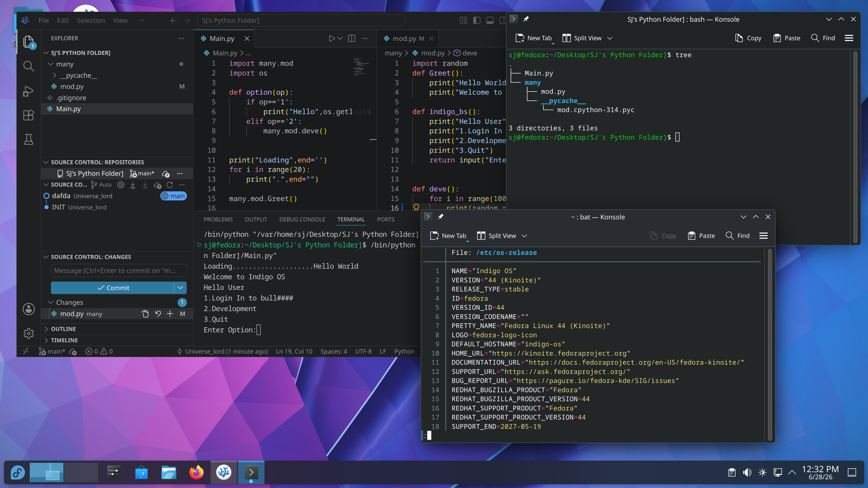Click New Tab in bash Konsole

534,38
